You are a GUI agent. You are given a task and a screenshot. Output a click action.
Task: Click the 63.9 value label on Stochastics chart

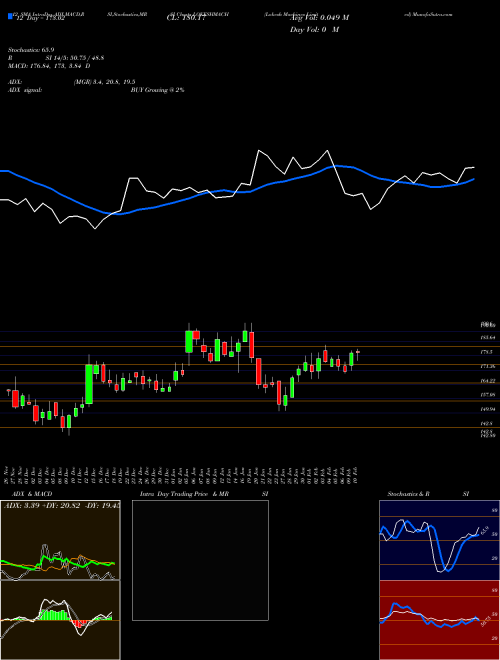[x=484, y=531]
